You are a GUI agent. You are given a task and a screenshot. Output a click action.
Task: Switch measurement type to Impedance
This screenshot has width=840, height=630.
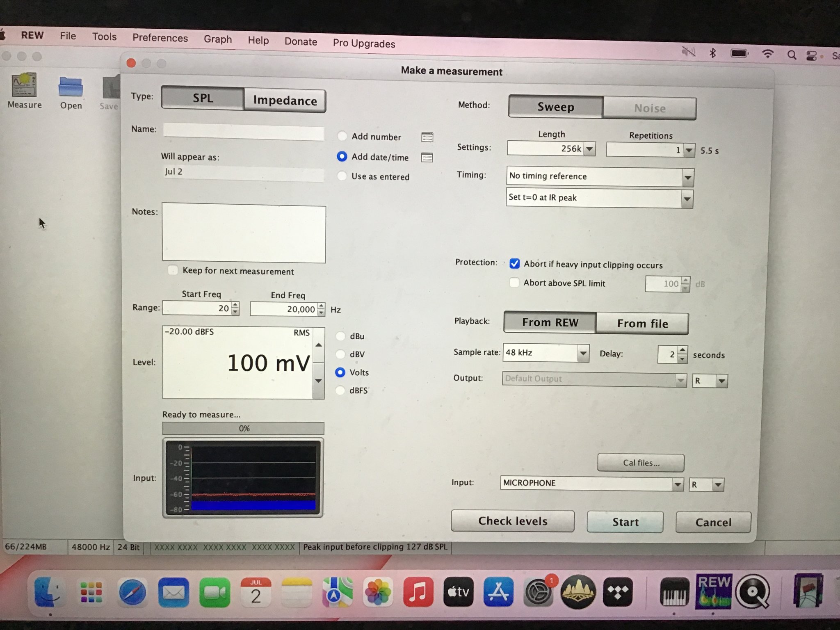pyautogui.click(x=285, y=100)
